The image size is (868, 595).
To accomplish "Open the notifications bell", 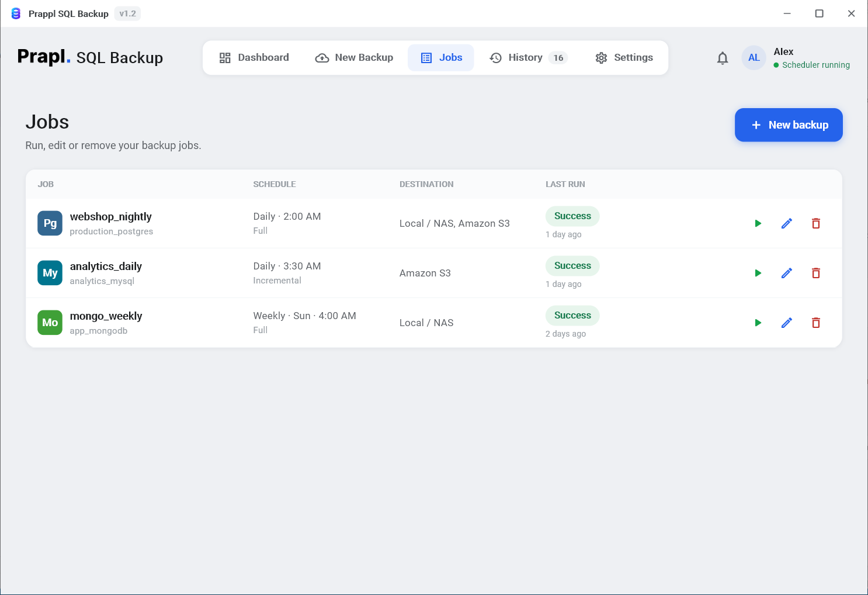I will (x=723, y=58).
